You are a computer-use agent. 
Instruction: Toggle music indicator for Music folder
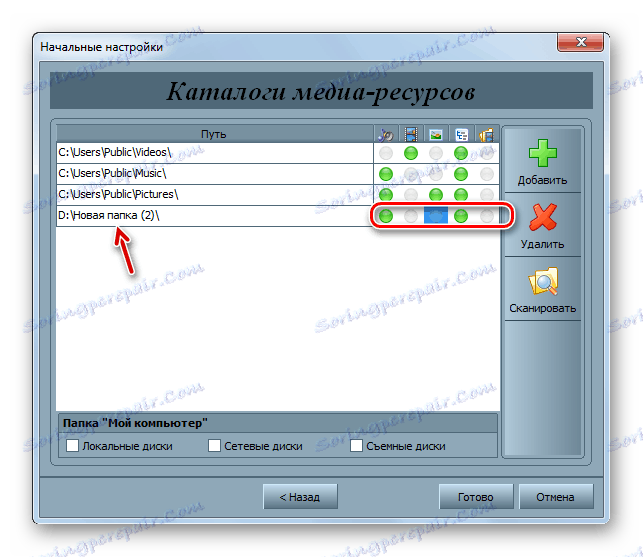coord(385,174)
